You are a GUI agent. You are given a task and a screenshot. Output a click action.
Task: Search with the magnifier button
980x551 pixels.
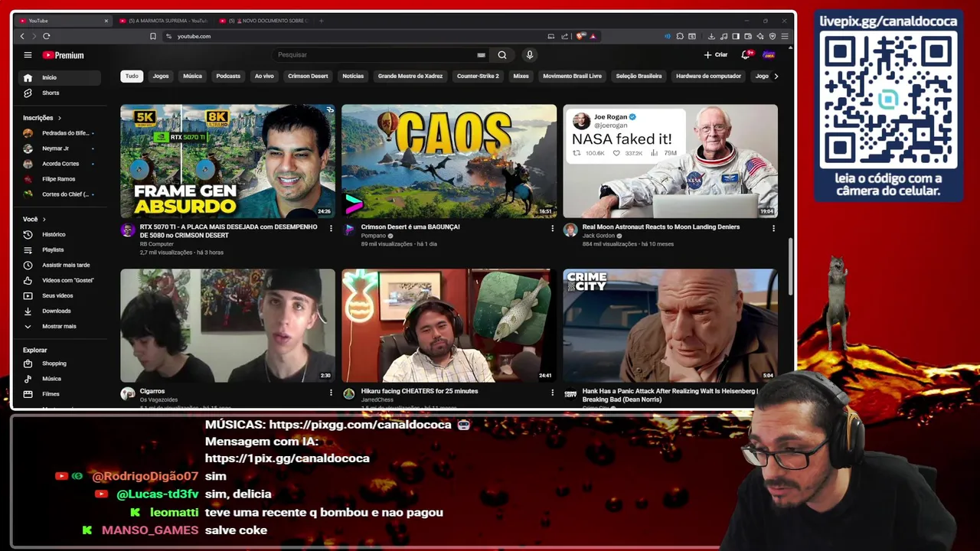[x=502, y=55]
